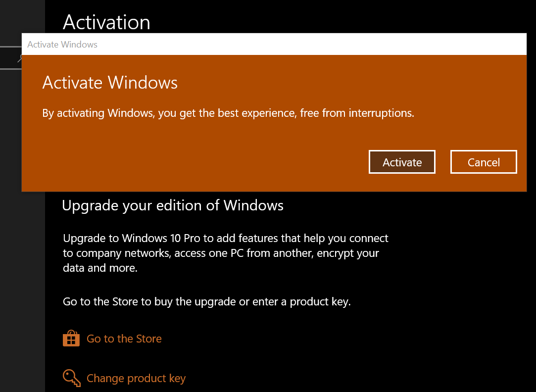Click the key icon beside Change product key

tap(71, 378)
